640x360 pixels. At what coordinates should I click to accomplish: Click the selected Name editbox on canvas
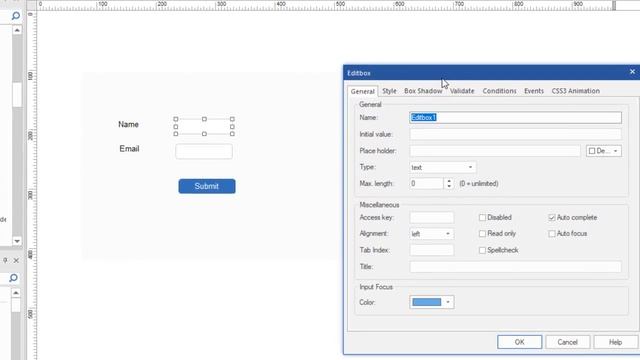point(204,127)
